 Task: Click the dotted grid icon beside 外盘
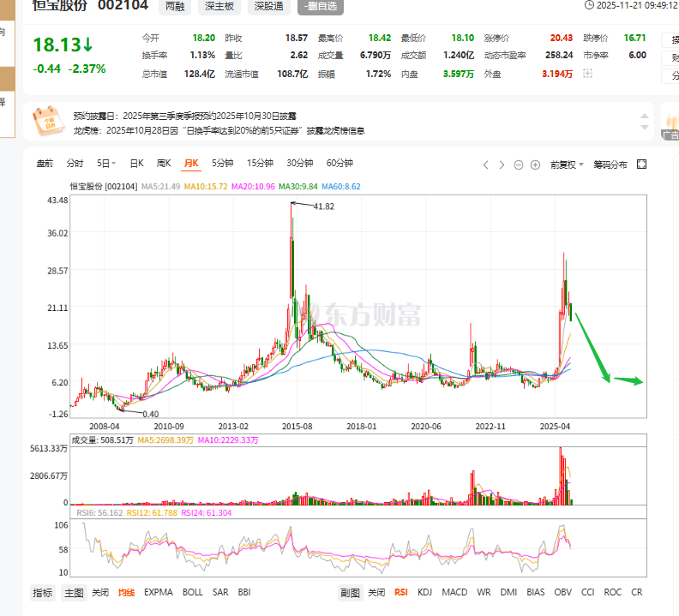tap(587, 74)
